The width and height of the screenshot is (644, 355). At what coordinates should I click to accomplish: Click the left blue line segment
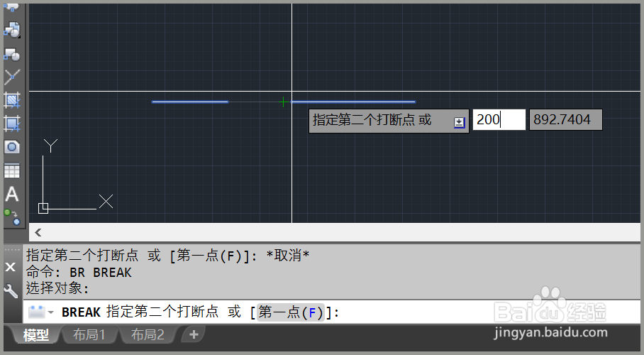click(x=190, y=102)
